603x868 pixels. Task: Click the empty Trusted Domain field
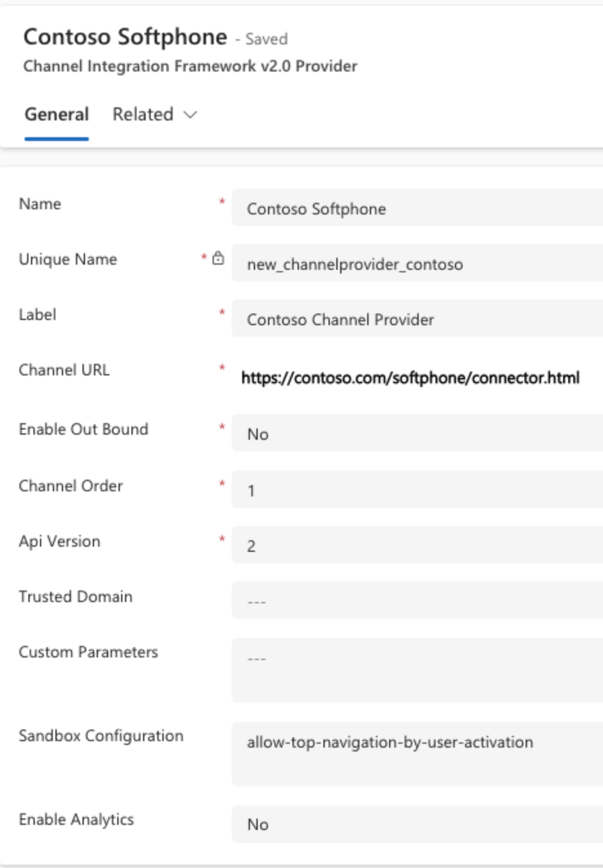(417, 601)
